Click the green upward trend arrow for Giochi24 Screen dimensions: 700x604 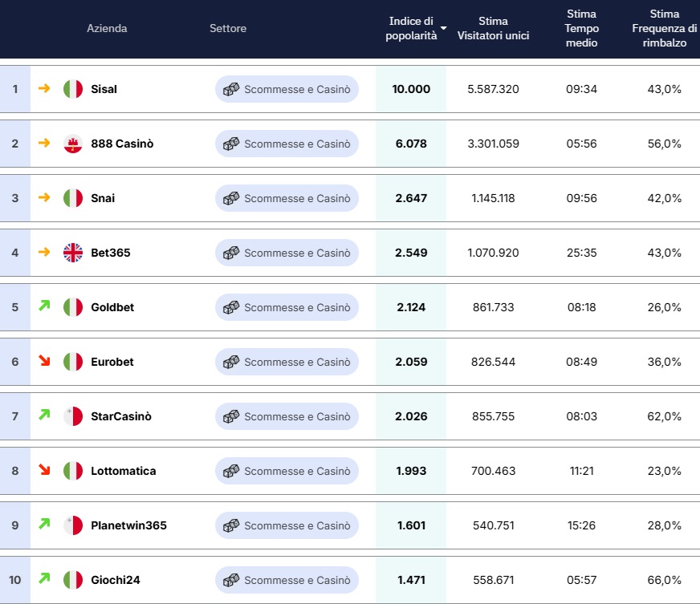pos(44,578)
